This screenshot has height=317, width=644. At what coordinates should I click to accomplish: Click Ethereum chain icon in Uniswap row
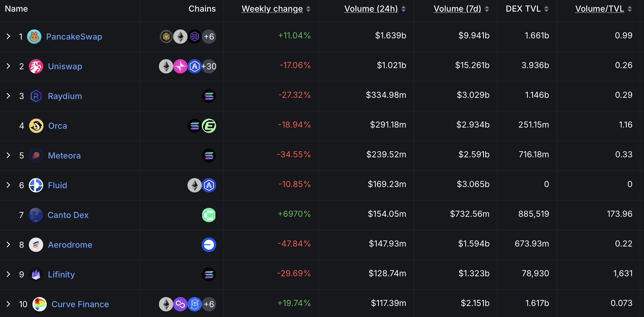coord(166,66)
